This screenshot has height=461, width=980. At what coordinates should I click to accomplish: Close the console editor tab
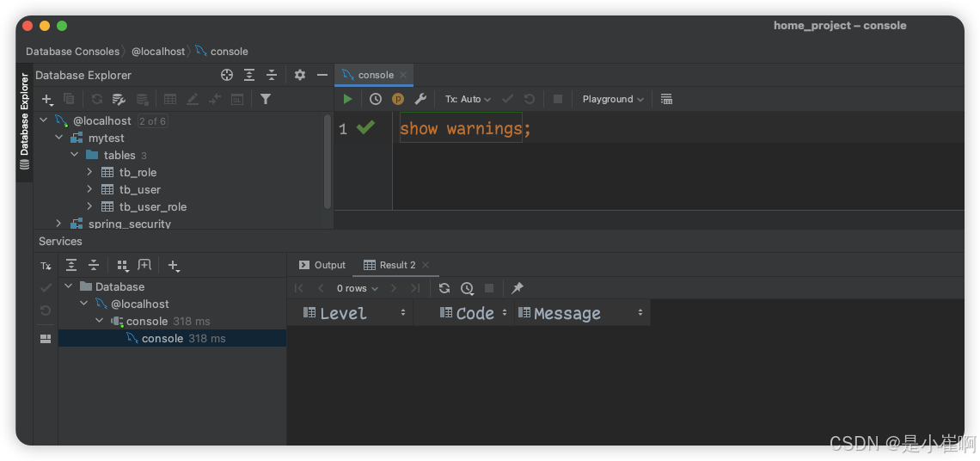(403, 75)
